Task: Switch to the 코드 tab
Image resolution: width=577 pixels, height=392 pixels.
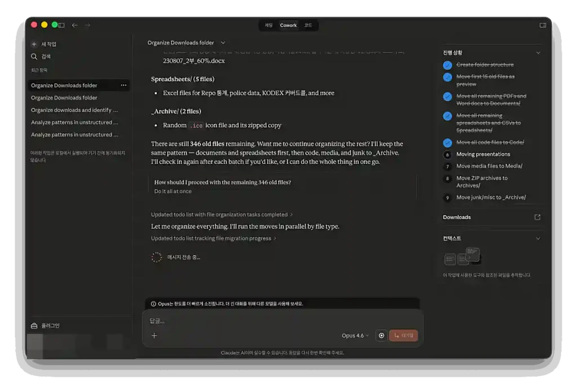Action: pyautogui.click(x=308, y=25)
